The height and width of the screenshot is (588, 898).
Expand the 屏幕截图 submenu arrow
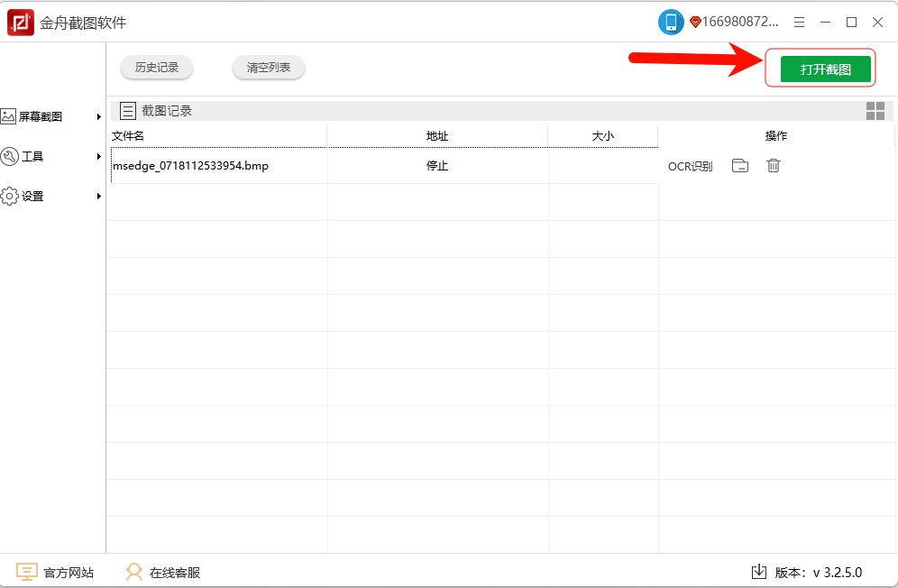99,116
